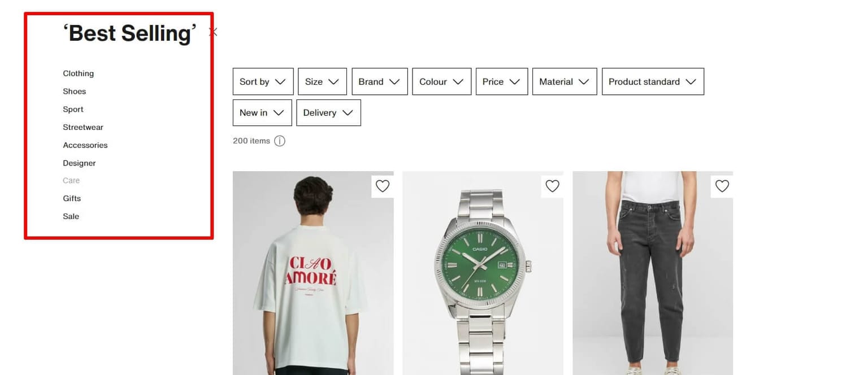Click the info icon beside 200 items
868x375 pixels.
[280, 141]
